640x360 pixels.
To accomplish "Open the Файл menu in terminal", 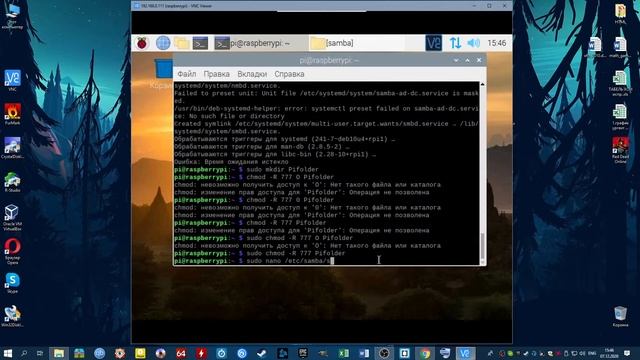I will pyautogui.click(x=187, y=74).
